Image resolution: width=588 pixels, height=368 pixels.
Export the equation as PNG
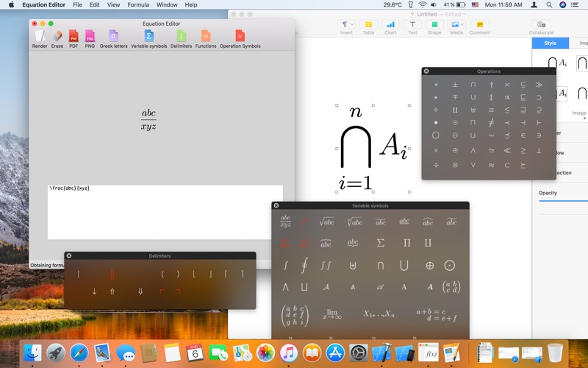pos(90,36)
